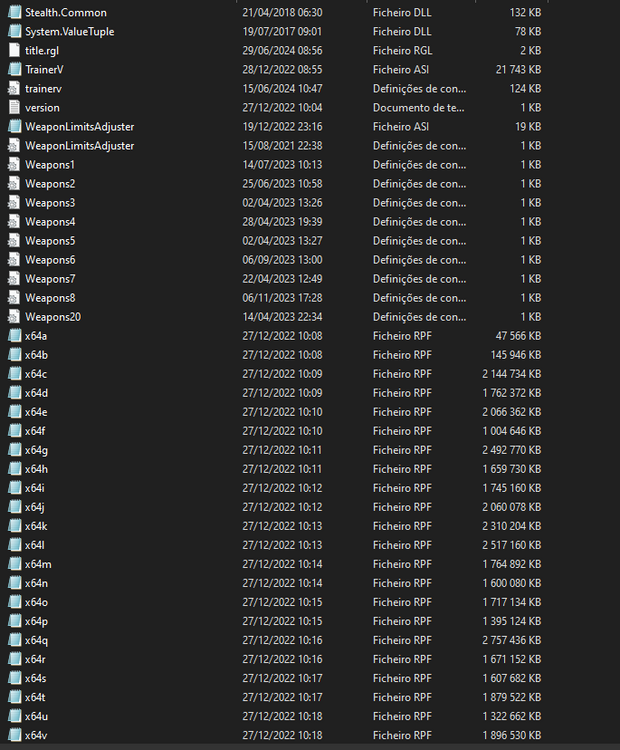The image size is (620, 750).
Task: Click the TrainerV ASI file icon
Action: [x=14, y=70]
